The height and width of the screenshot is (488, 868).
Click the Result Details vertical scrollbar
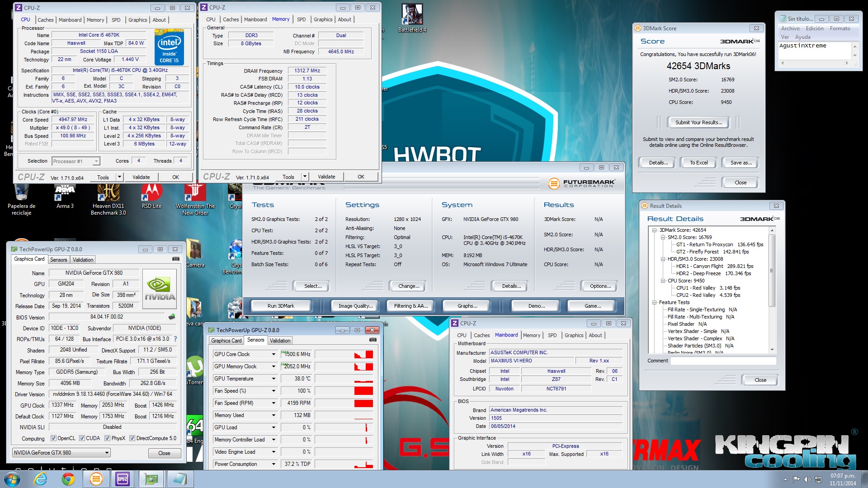point(772,290)
